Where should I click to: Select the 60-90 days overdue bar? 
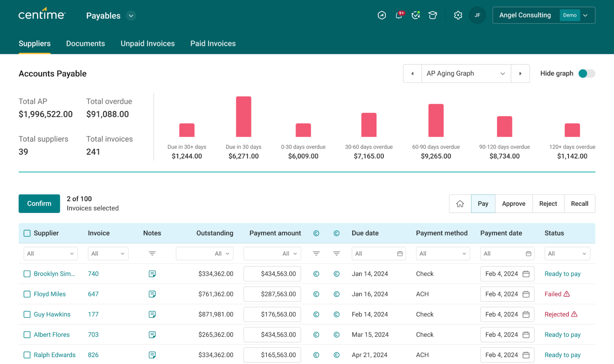pyautogui.click(x=436, y=120)
